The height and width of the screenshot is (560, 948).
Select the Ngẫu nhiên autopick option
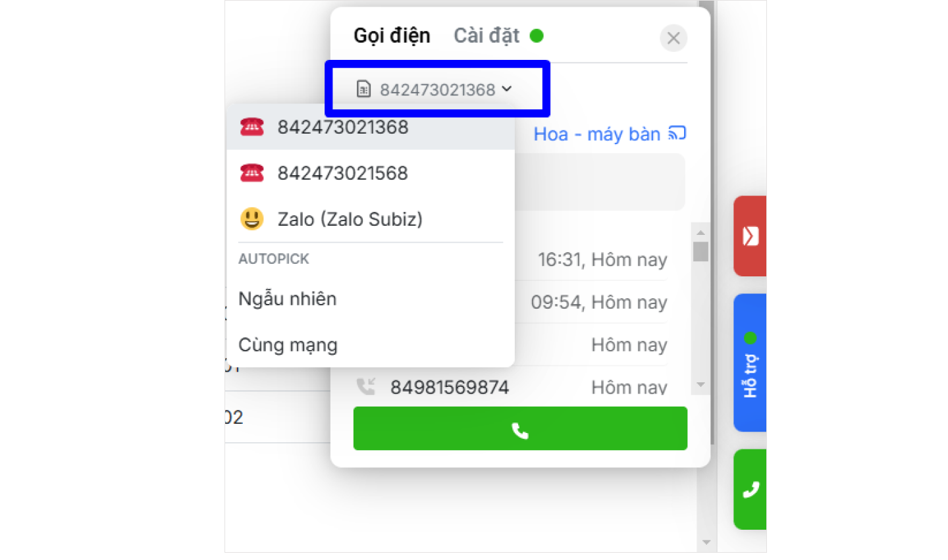point(288,299)
